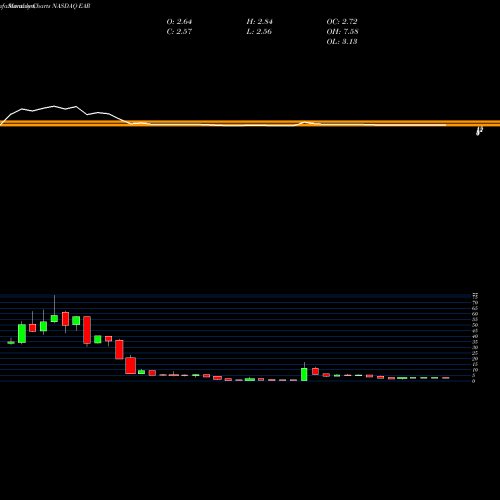
Task: Click the green candle with the tallest upper wick
Action: tap(54, 318)
